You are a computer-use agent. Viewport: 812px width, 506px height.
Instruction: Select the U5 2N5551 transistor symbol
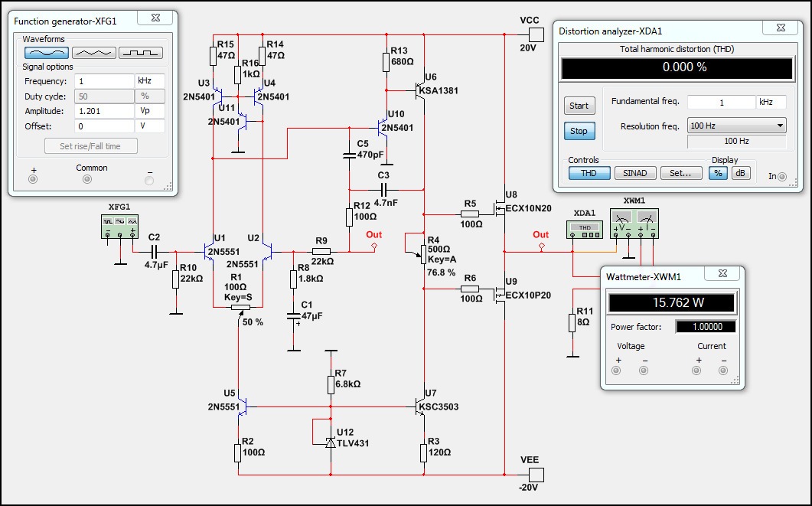243,406
